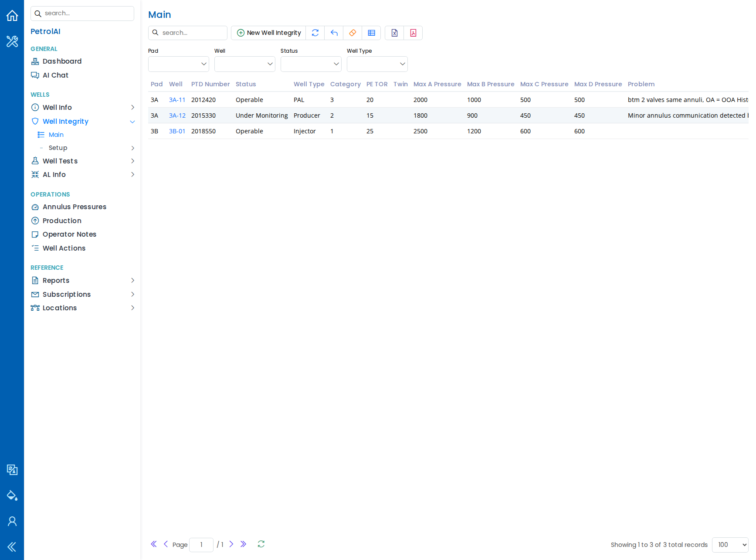This screenshot has height=560, width=756.
Task: Click the green reload icon in pagination
Action: 261,544
